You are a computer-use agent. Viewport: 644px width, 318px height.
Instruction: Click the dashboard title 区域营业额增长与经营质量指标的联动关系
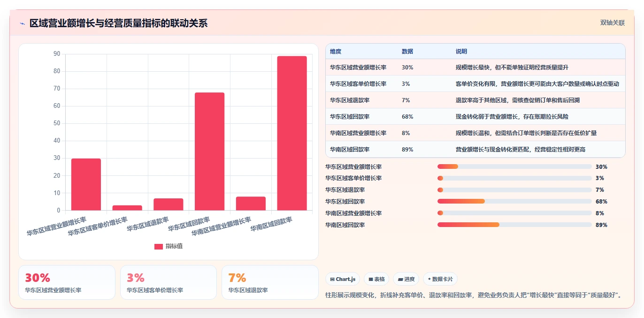(118, 23)
